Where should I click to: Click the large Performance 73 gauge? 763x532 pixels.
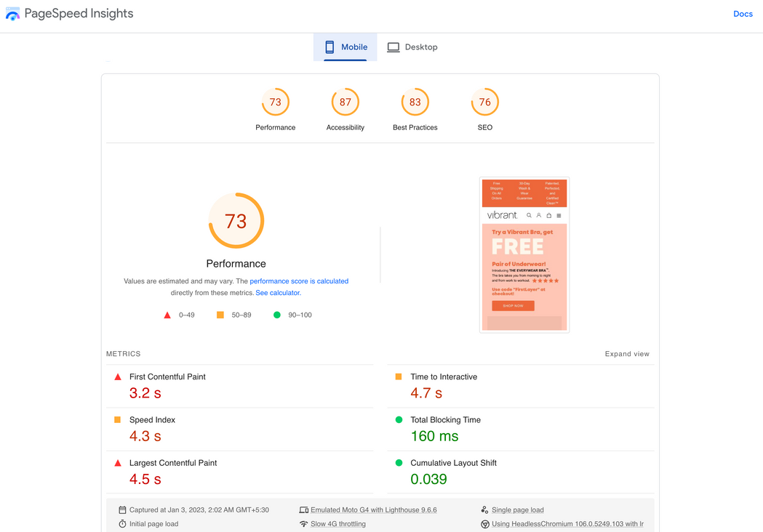(236, 221)
